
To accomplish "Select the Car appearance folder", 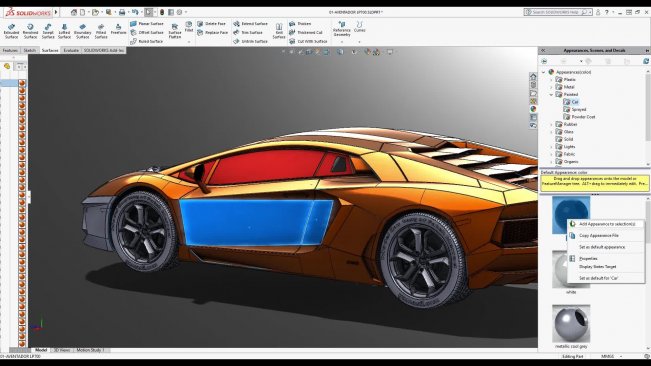I will coord(571,102).
